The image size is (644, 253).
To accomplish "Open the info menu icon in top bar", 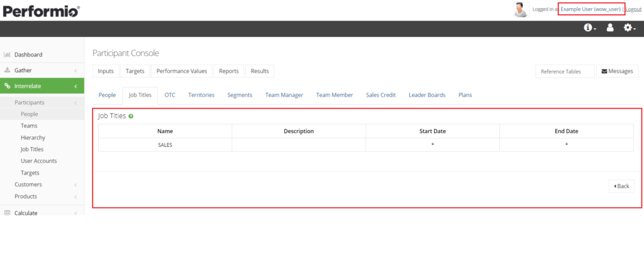I will 590,28.
